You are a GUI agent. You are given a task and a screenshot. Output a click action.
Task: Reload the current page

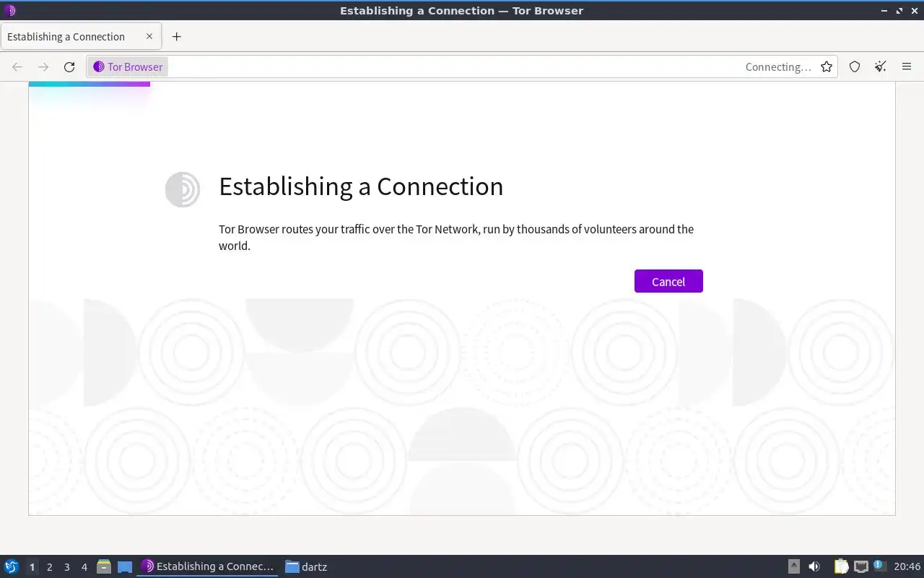(69, 67)
